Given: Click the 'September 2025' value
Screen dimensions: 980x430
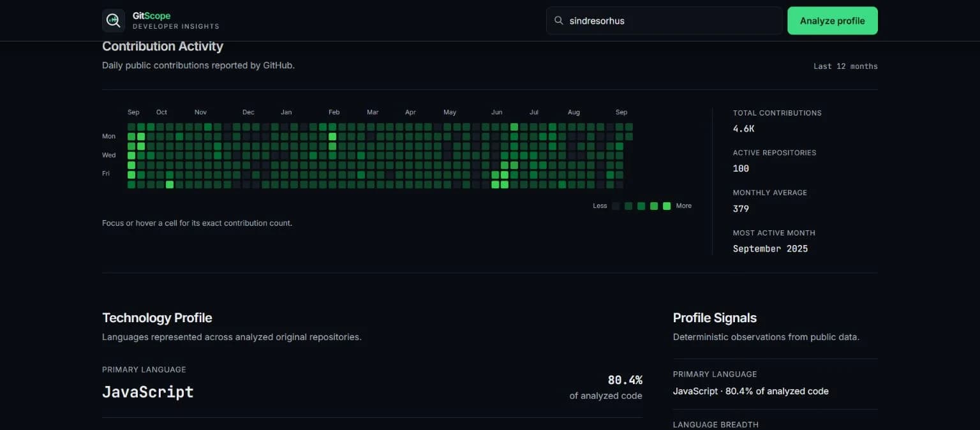Looking at the screenshot, I should [x=770, y=249].
